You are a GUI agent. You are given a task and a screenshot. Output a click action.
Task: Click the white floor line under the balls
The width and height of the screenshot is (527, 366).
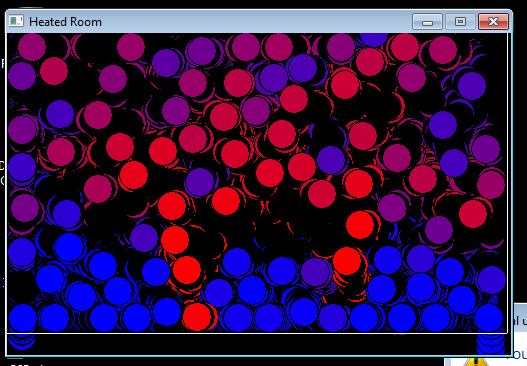257,333
